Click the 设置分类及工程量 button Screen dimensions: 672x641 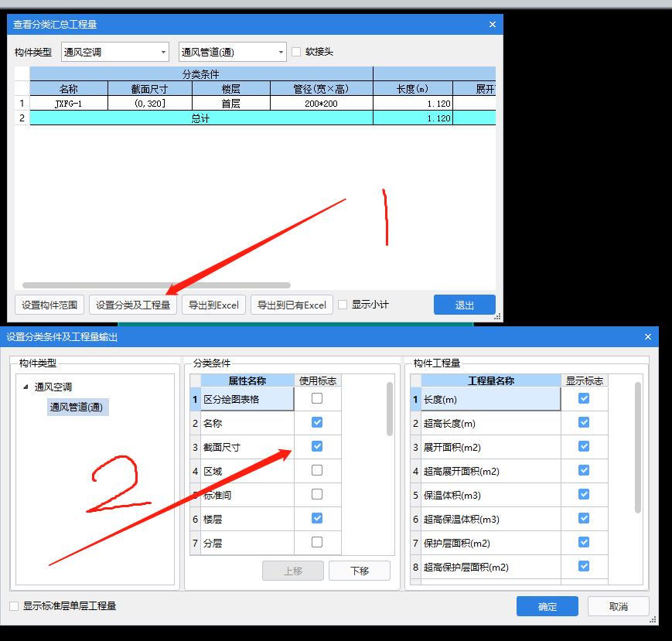[133, 305]
